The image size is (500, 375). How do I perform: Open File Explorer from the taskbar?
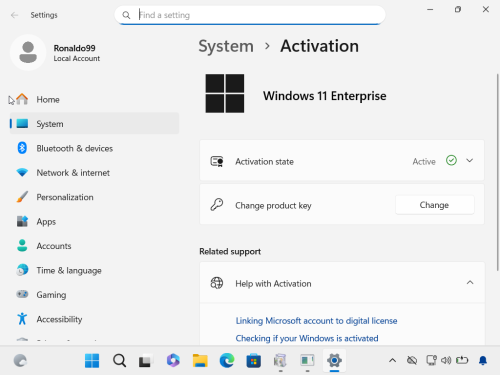200,361
